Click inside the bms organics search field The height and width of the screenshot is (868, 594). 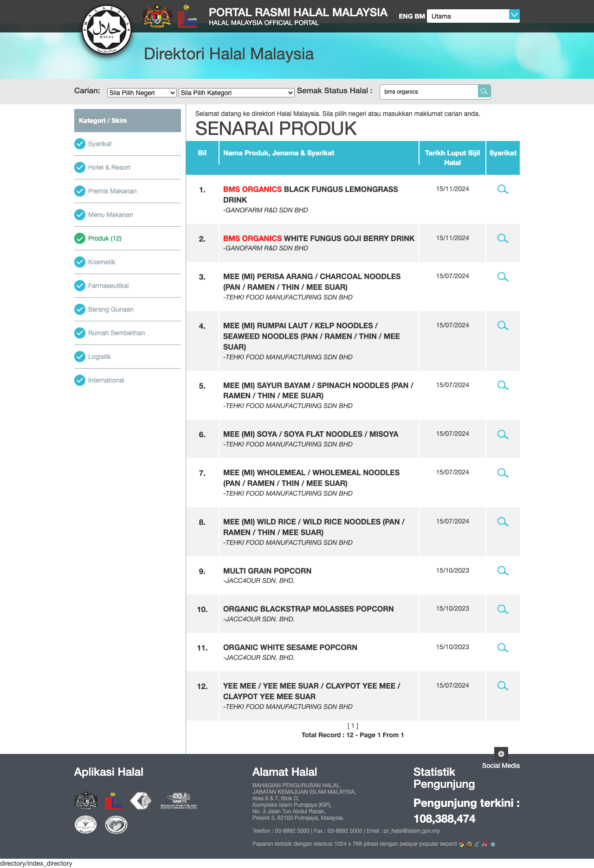[x=429, y=92]
